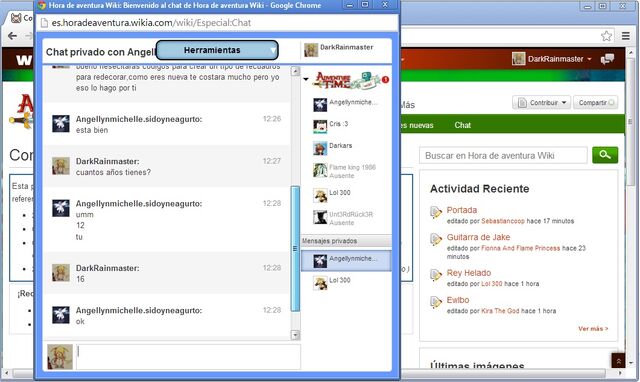Image resolution: width=640 pixels, height=382 pixels.
Task: Click the Adventure Time wiki logo in chat
Action: pyautogui.click(x=346, y=80)
